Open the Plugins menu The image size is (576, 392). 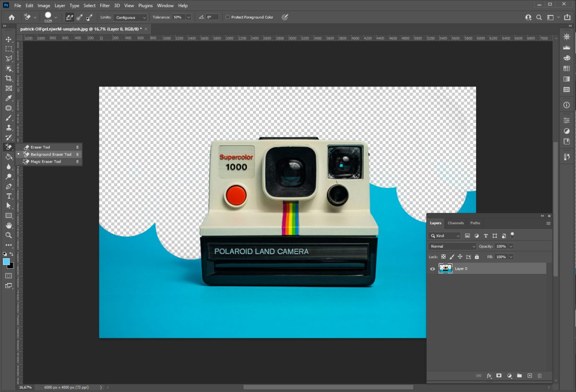pyautogui.click(x=145, y=6)
